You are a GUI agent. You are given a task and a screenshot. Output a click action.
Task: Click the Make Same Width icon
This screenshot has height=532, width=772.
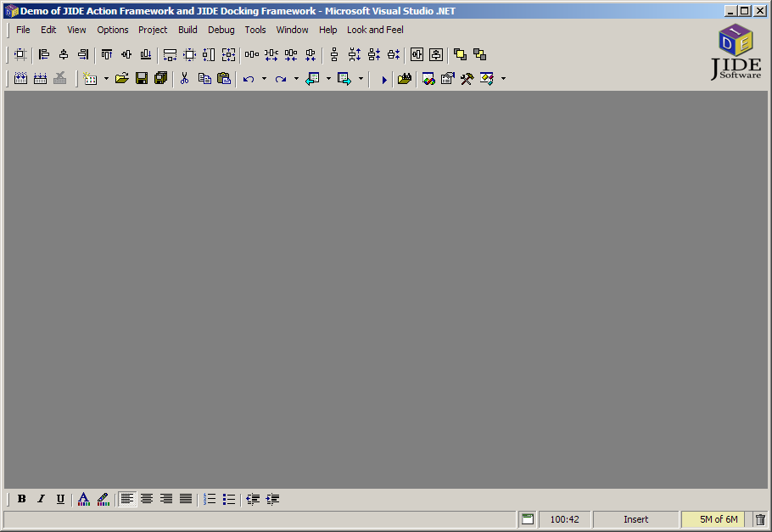(170, 54)
